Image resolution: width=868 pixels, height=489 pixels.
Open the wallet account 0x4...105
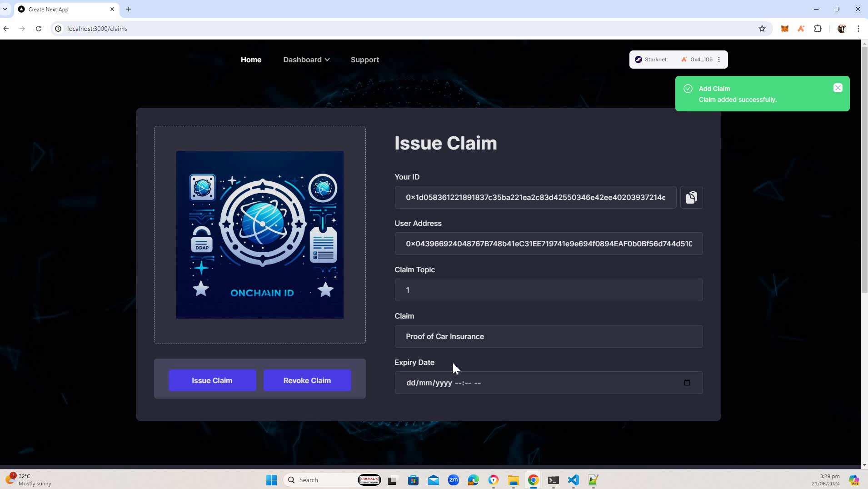(697, 60)
